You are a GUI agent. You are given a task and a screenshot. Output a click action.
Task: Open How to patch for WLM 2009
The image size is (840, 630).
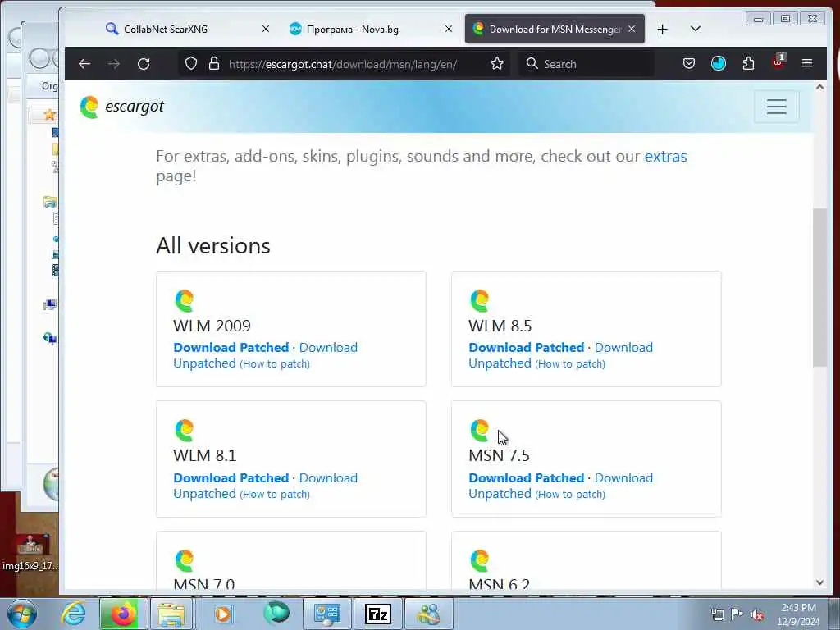(275, 363)
